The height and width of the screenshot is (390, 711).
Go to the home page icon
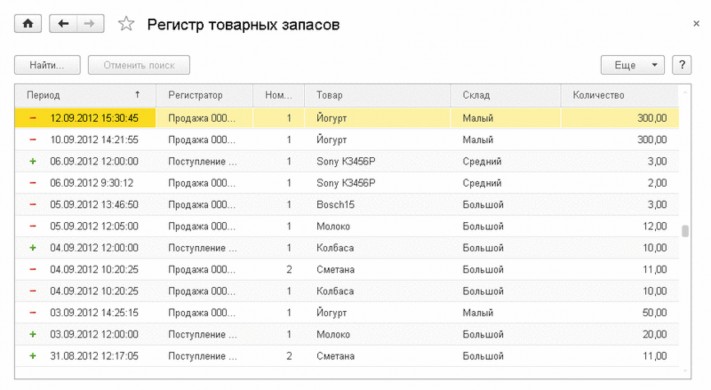click(28, 24)
